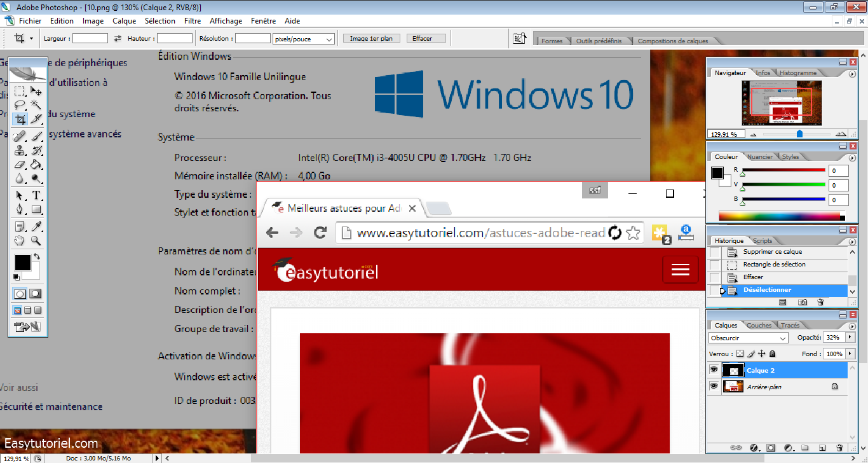868x463 pixels.
Task: Switch to the Couches tab
Action: point(759,326)
